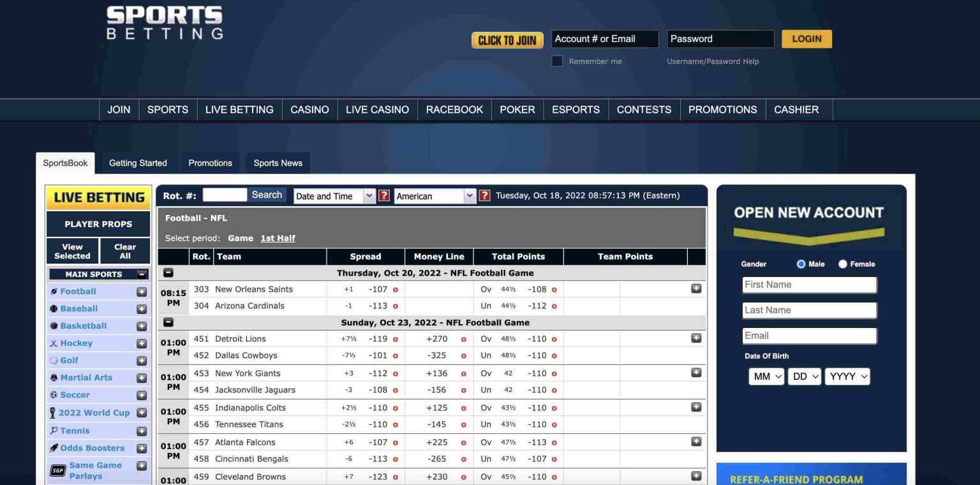
Task: Select the 1st Half period link
Action: click(x=278, y=238)
